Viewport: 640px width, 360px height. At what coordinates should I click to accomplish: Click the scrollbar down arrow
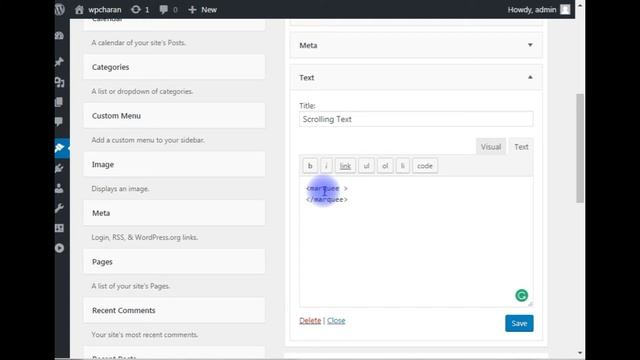tap(580, 353)
